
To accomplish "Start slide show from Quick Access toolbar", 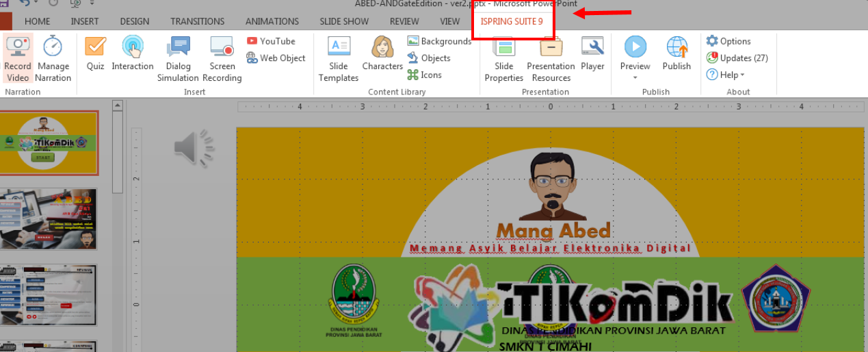I will click(75, 3).
